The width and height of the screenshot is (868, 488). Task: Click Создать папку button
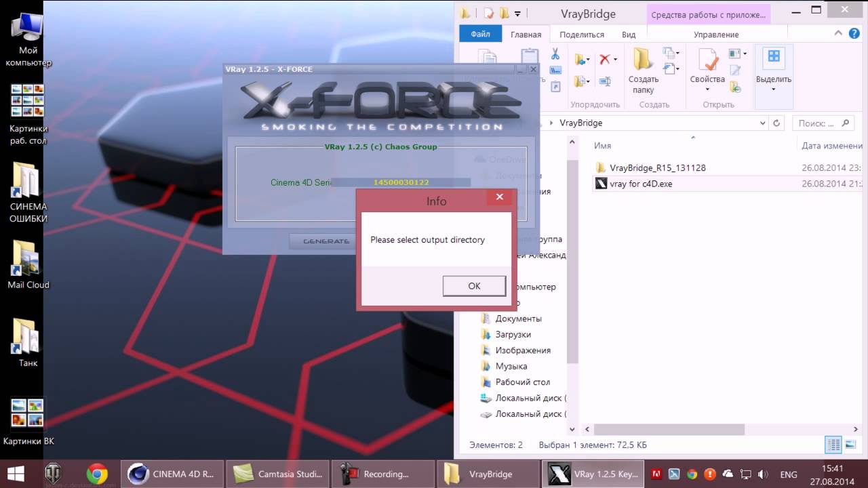[x=643, y=70]
